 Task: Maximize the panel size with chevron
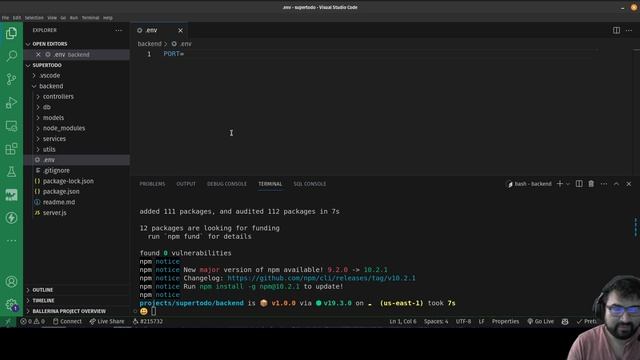[616, 184]
